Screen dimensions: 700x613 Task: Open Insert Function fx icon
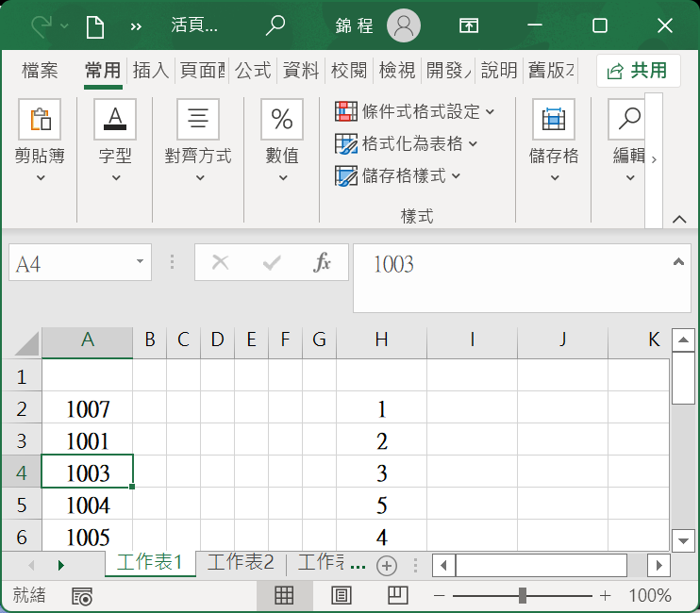pyautogui.click(x=322, y=262)
